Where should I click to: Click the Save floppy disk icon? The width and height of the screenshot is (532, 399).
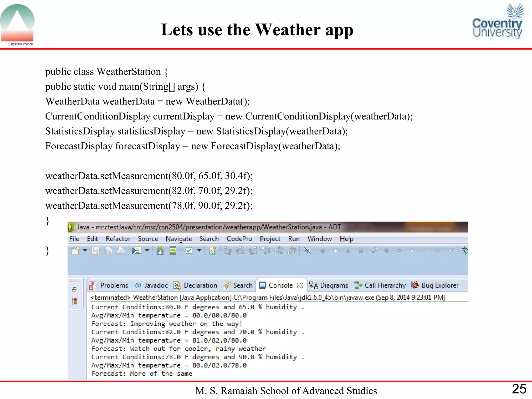click(x=95, y=251)
